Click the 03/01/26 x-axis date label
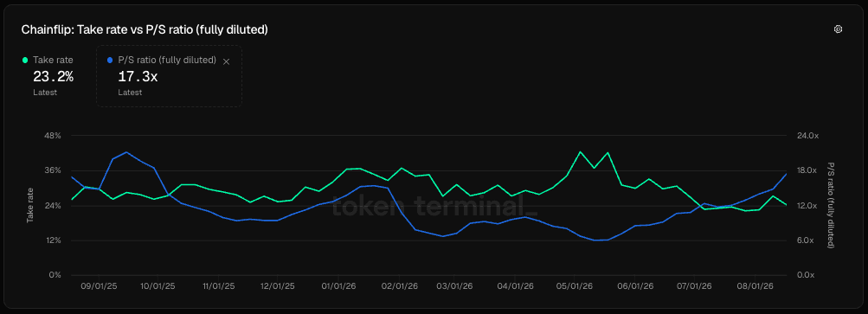 click(x=454, y=286)
